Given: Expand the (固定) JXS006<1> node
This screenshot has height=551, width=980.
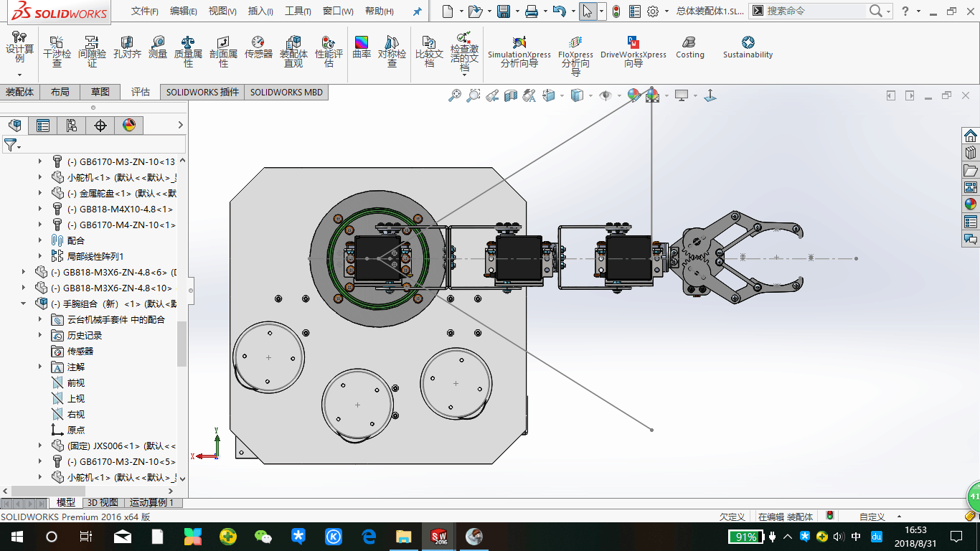Looking at the screenshot, I should tap(40, 446).
